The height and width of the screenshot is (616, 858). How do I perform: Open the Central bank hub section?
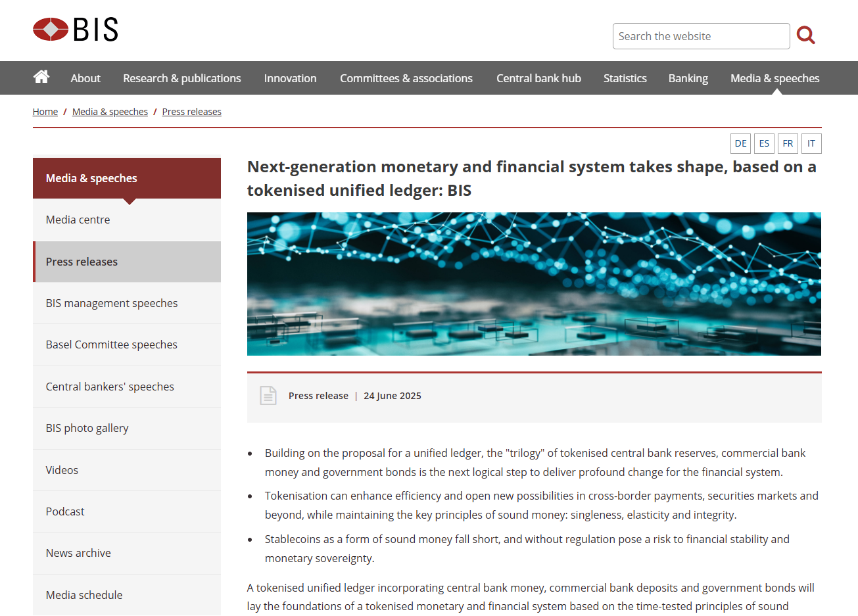pyautogui.click(x=538, y=78)
